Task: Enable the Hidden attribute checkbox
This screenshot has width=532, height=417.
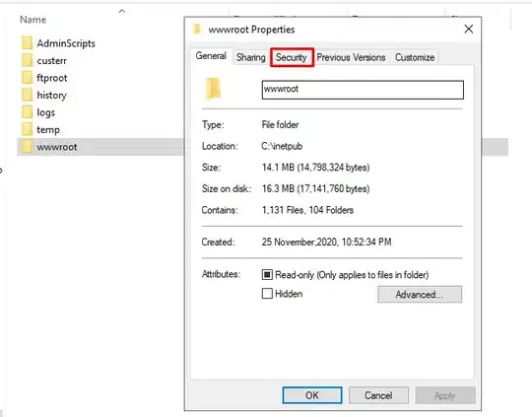Action: pos(267,294)
